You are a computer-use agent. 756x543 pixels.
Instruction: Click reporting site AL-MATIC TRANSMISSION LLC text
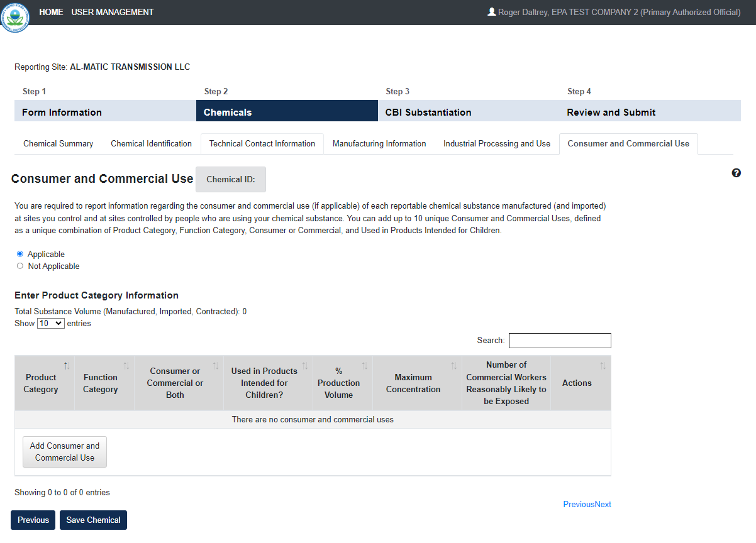coord(130,67)
